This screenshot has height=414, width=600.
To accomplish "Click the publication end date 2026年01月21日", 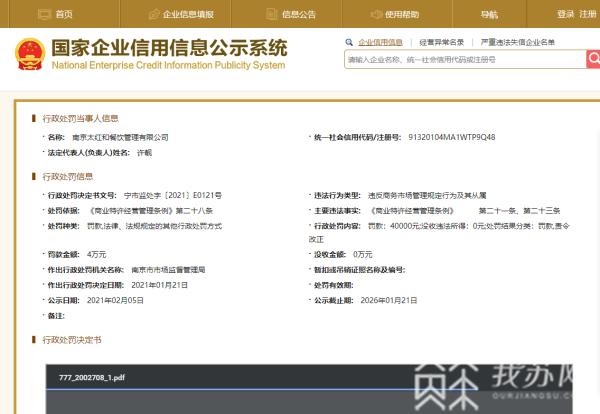I will click(x=389, y=300).
